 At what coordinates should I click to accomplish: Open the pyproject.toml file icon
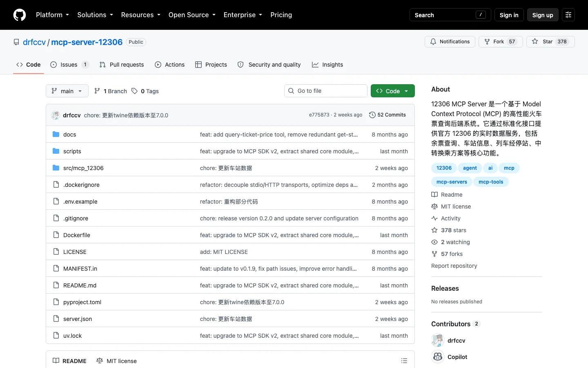tap(56, 302)
